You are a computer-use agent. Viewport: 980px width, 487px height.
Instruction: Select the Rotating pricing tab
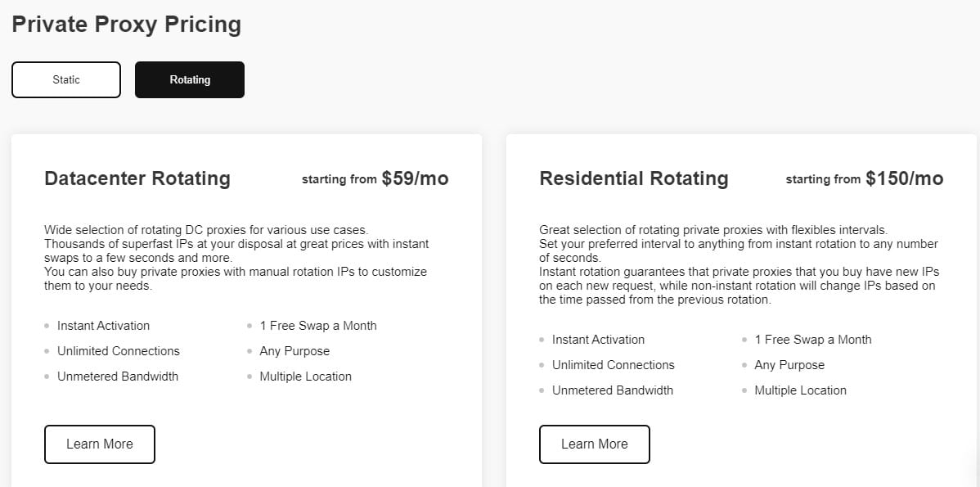click(190, 80)
